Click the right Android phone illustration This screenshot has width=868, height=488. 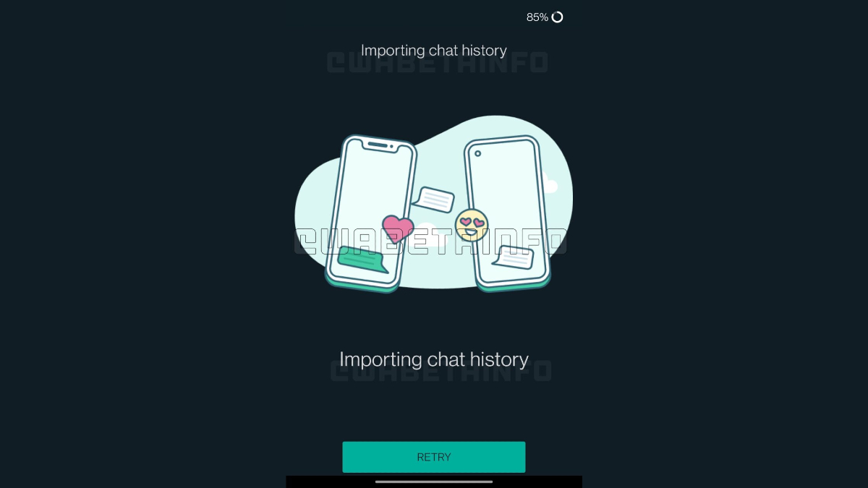tap(507, 213)
